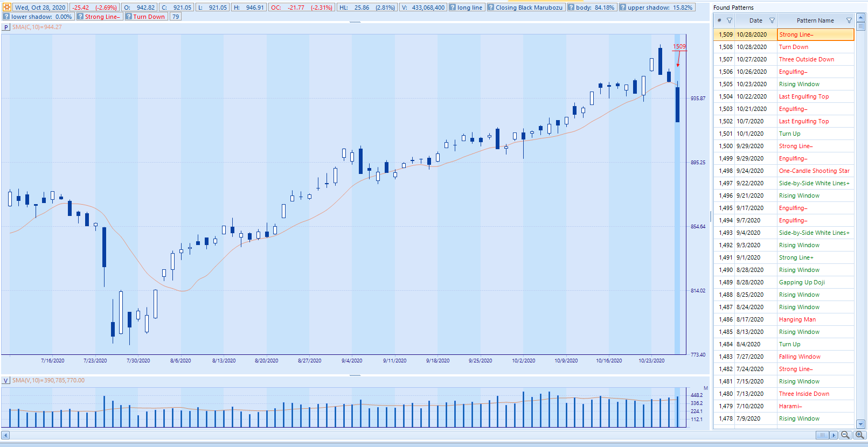The height and width of the screenshot is (447, 868).
Task: Click help icon for lower shadow
Action: coord(6,17)
